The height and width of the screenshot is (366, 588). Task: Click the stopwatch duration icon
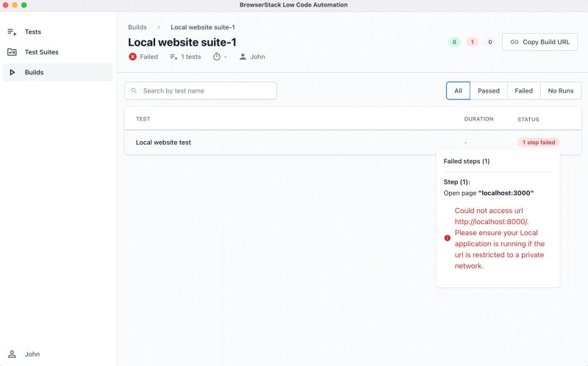pos(217,57)
